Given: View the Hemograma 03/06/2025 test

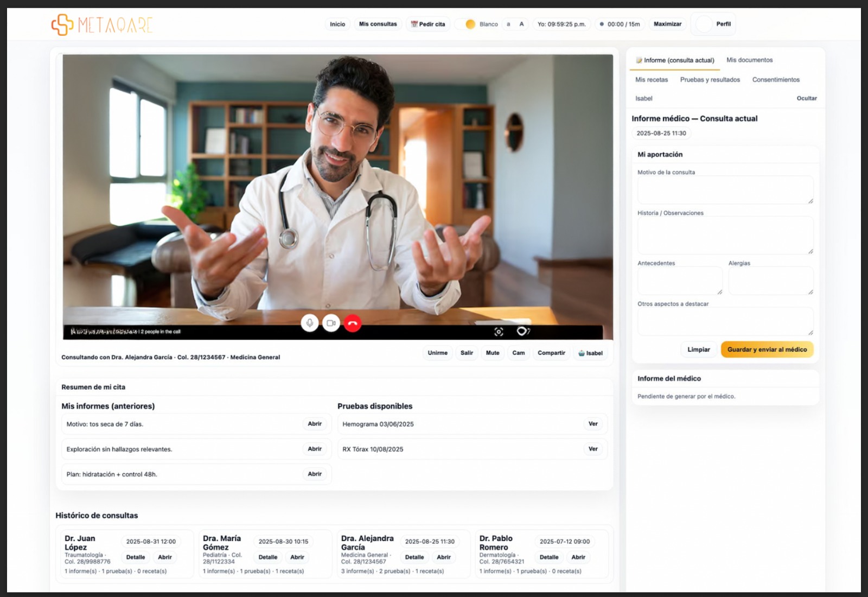Looking at the screenshot, I should coord(593,424).
